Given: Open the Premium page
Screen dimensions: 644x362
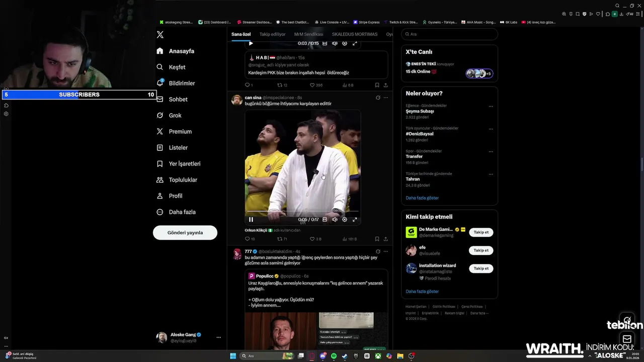Looking at the screenshot, I should click(174, 131).
